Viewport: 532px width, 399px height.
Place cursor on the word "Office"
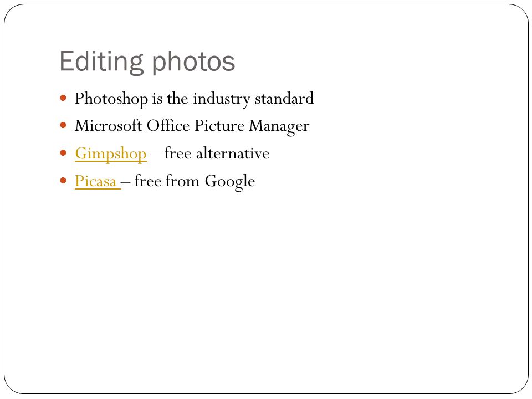[x=168, y=126]
